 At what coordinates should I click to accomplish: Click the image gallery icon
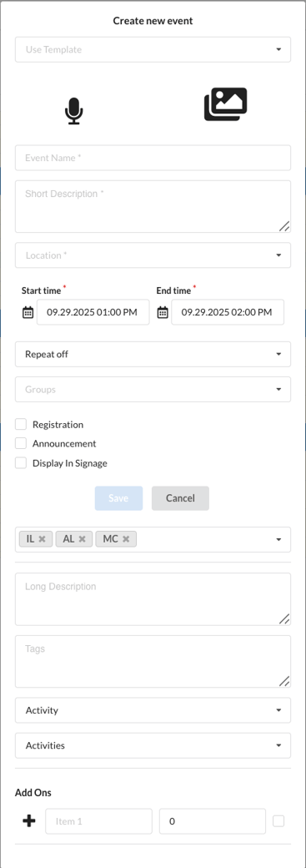pyautogui.click(x=225, y=104)
